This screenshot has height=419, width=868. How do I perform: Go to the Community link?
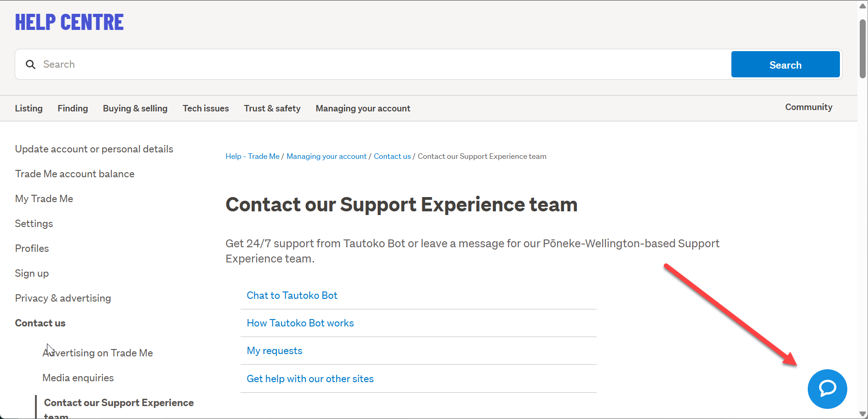[x=809, y=107]
